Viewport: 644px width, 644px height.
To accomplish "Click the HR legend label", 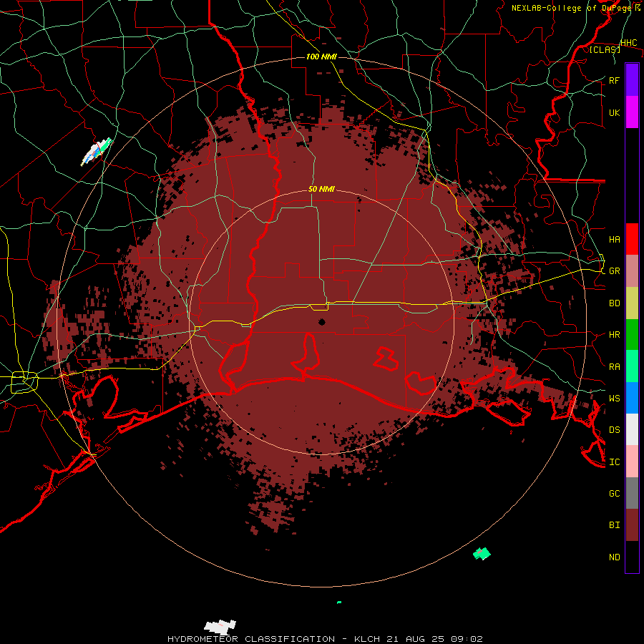I will [614, 335].
